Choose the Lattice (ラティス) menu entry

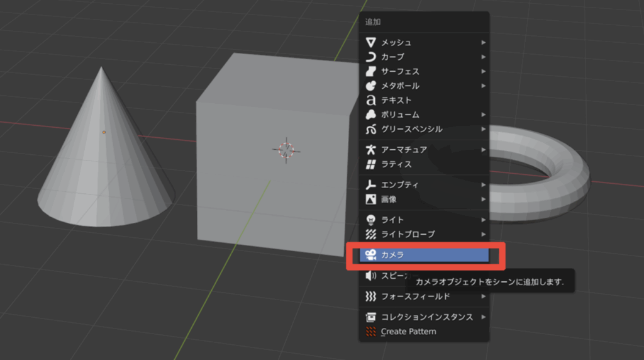click(396, 164)
